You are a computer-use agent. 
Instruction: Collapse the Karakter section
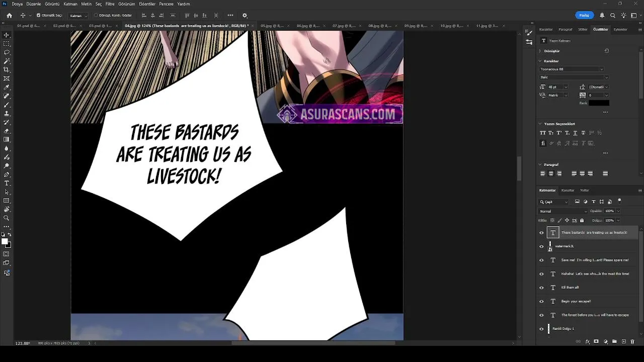coord(540,61)
